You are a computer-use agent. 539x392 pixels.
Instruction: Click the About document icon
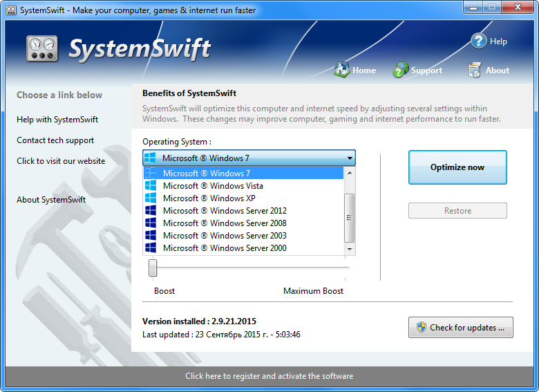tap(474, 70)
